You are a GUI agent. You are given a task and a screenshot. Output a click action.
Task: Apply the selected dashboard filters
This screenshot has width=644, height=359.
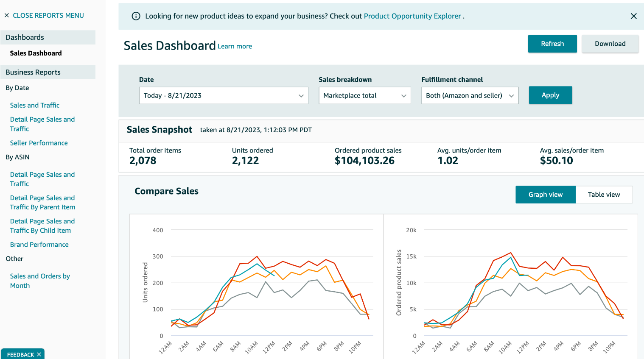click(550, 95)
